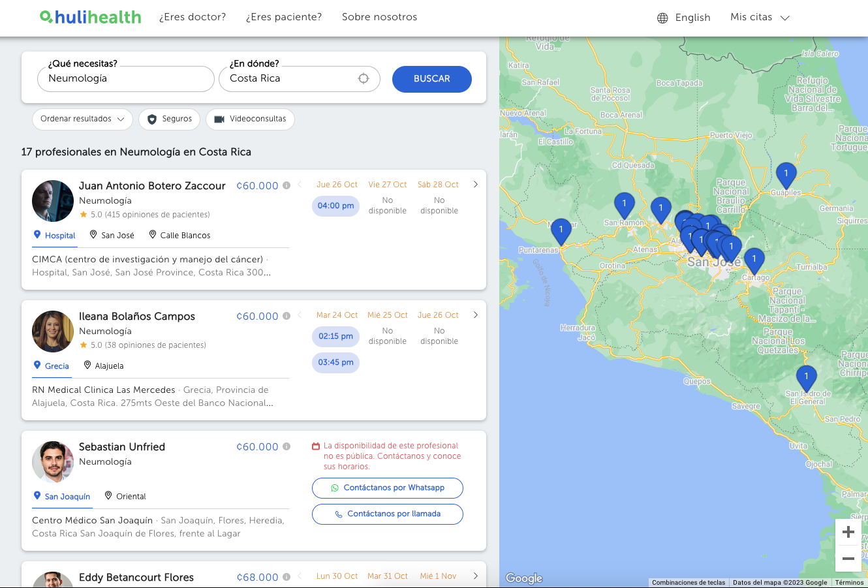Screen dimensions: 868x588
Task: Open the Sobre nosotros page
Action: [379, 17]
